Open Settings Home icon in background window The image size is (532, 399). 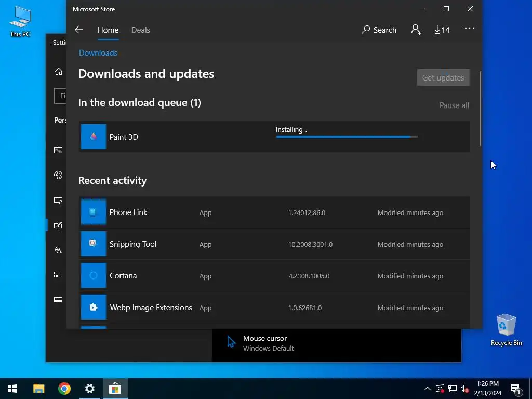click(x=59, y=72)
